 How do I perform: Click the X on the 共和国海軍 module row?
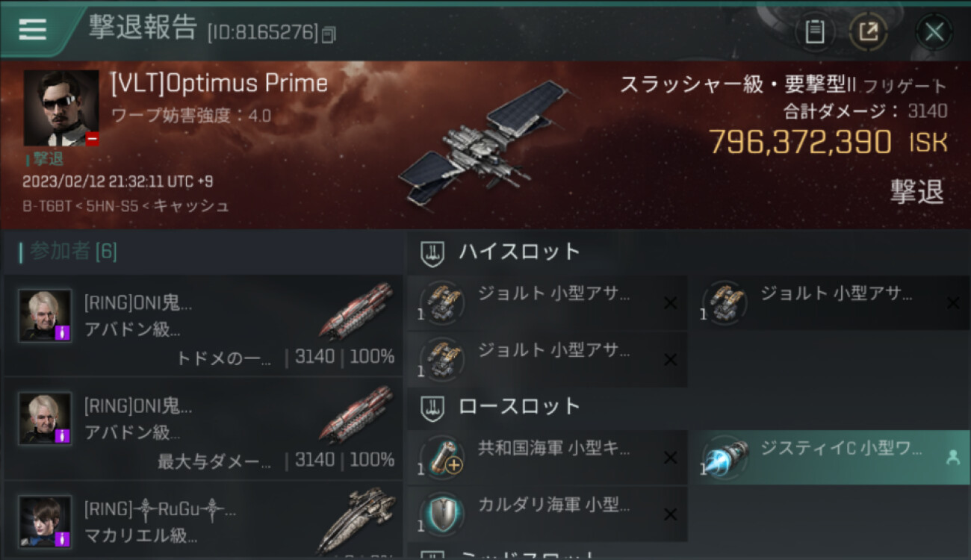click(671, 458)
